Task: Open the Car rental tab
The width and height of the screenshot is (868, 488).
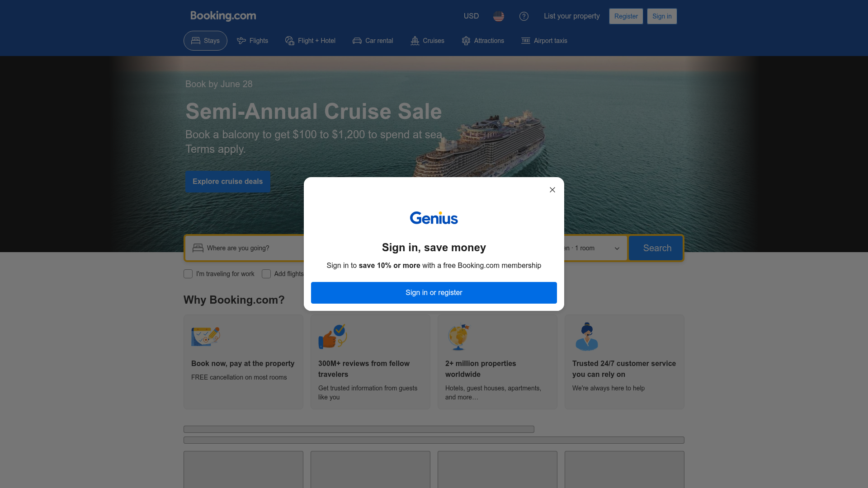Action: pos(373,41)
